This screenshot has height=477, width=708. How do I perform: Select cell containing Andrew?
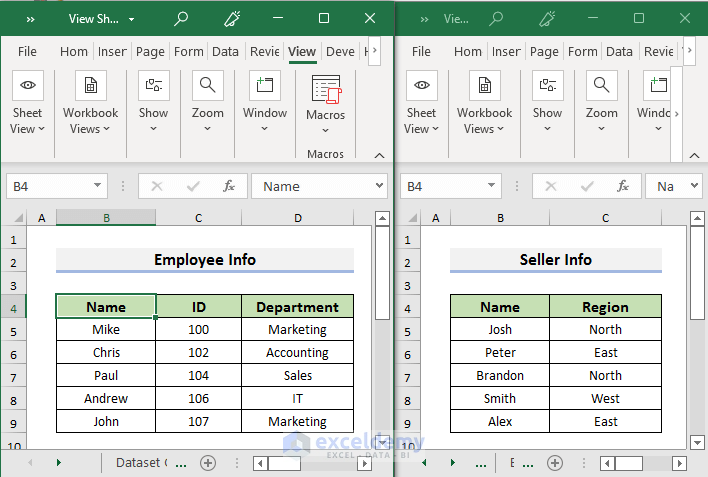pos(106,398)
